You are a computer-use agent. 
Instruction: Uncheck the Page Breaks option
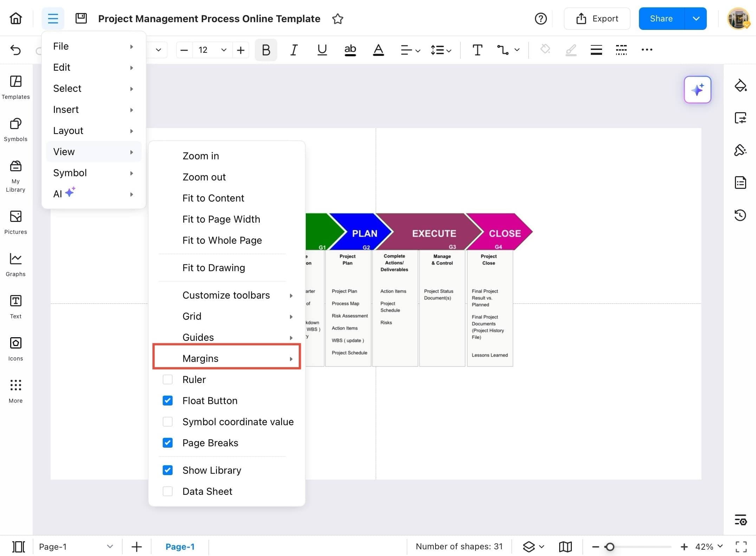click(x=168, y=443)
